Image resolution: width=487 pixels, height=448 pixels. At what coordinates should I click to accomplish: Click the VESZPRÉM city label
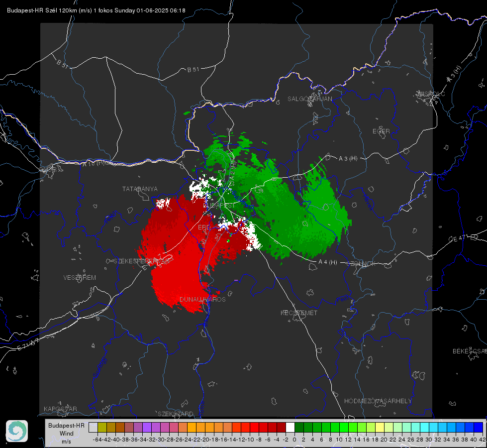80,277
